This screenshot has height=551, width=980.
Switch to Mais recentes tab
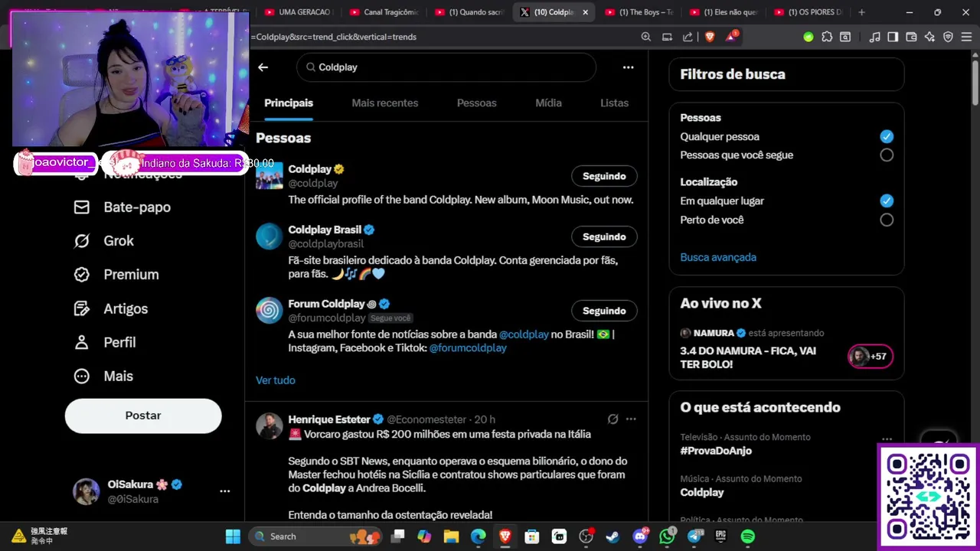click(x=385, y=103)
